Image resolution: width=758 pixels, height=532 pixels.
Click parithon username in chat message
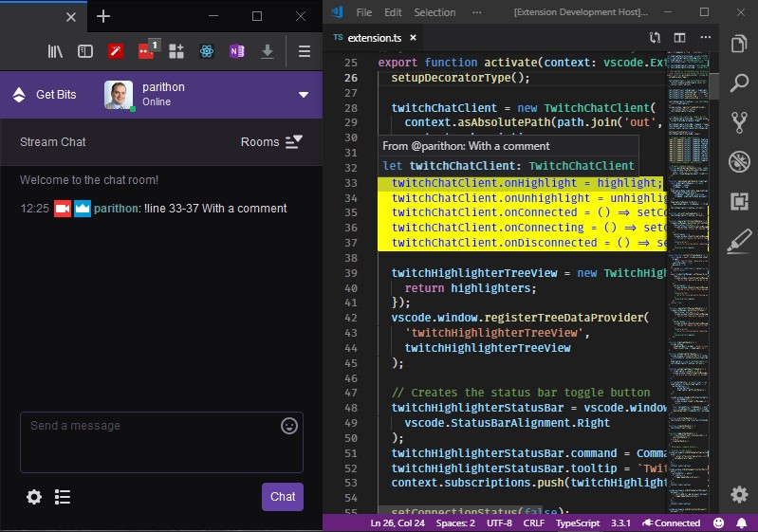tap(116, 209)
